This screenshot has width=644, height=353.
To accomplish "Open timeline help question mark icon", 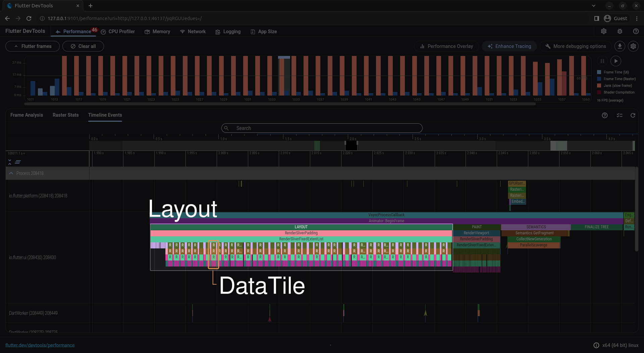I will (604, 115).
